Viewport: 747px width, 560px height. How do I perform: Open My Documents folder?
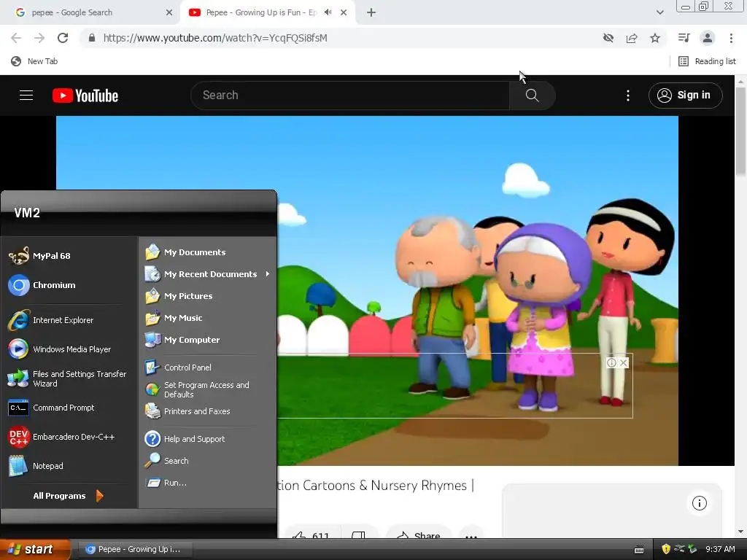pos(186,252)
